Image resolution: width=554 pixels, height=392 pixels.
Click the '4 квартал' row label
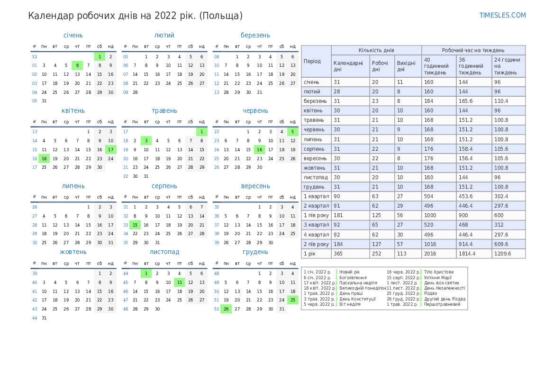tap(316, 235)
